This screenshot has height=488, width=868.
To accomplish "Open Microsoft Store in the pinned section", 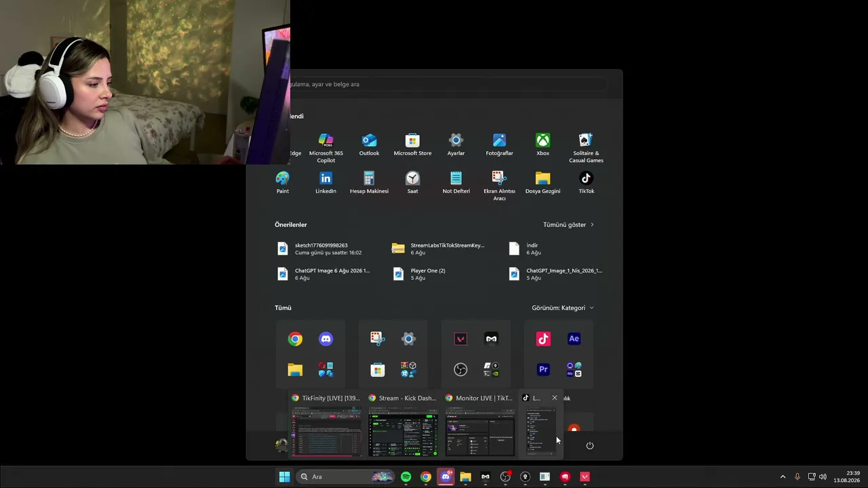I will [x=412, y=145].
